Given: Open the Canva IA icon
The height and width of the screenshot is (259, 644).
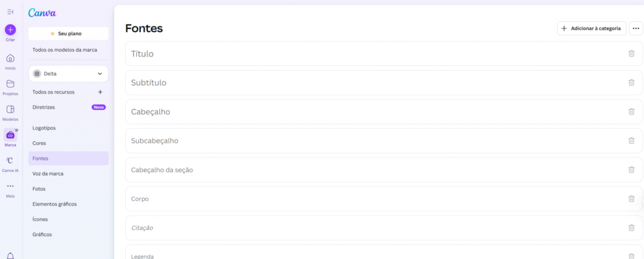Looking at the screenshot, I should (10, 161).
